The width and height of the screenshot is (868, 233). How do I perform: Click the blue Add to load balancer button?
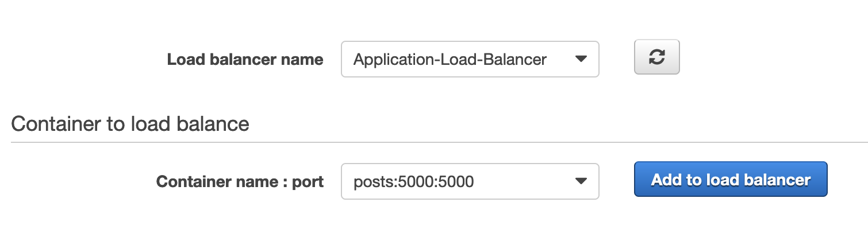click(731, 179)
